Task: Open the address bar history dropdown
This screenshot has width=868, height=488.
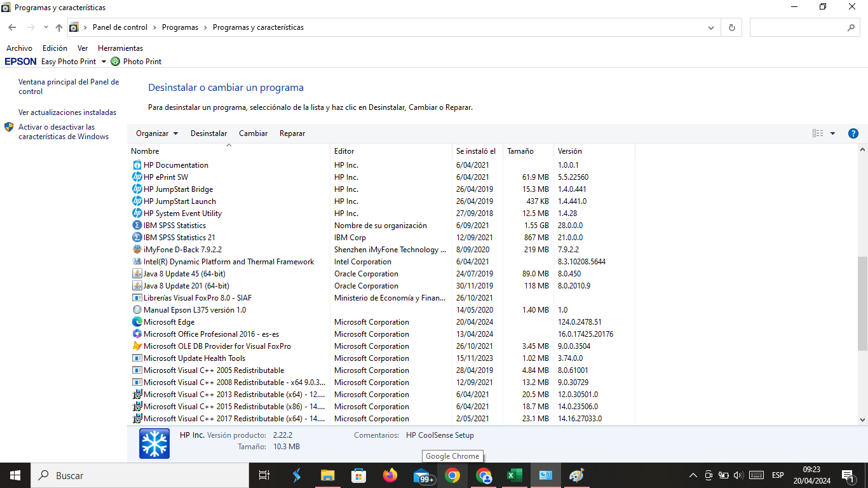Action: point(711,27)
